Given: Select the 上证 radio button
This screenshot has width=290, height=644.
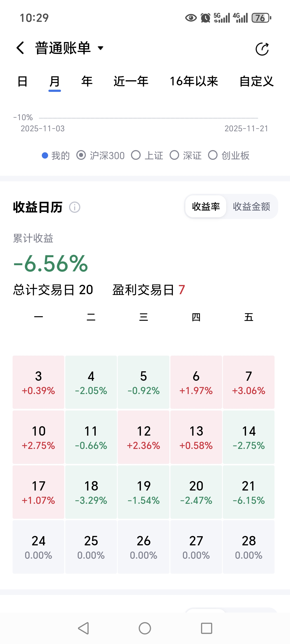Looking at the screenshot, I should click(x=136, y=155).
